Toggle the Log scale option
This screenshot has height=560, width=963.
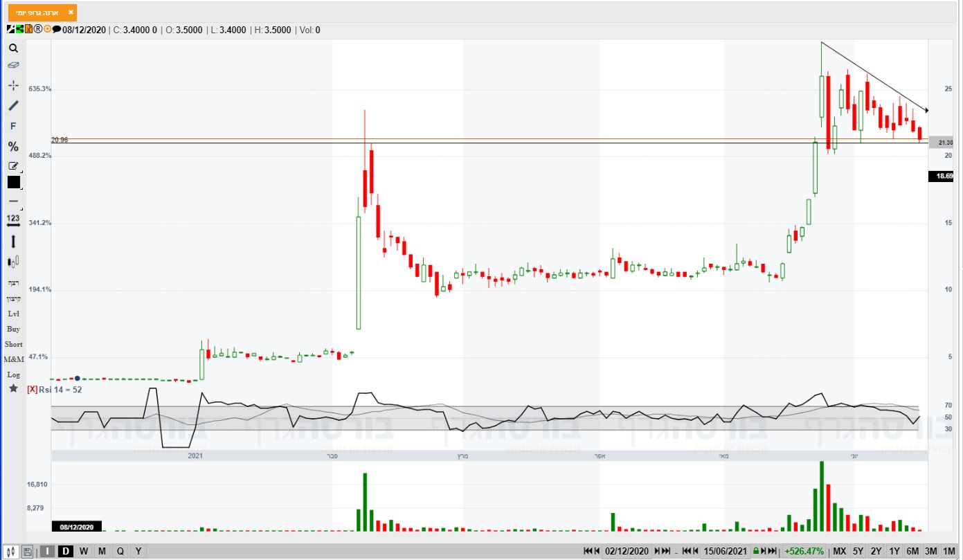pyautogui.click(x=14, y=374)
